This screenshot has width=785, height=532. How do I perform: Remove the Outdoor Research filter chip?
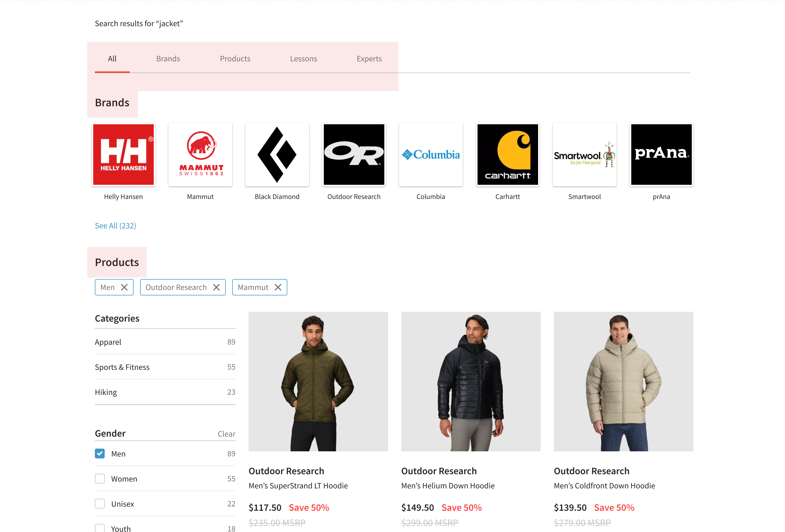point(217,287)
